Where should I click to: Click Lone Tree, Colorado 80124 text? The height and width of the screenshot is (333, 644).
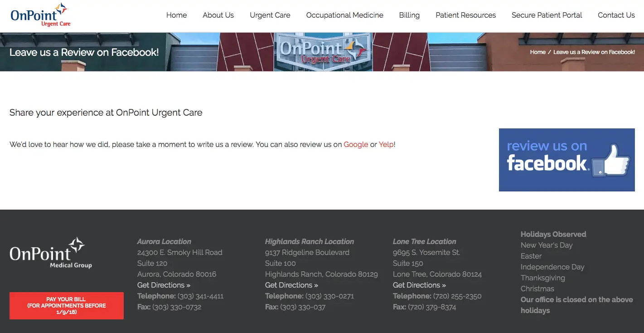(437, 274)
